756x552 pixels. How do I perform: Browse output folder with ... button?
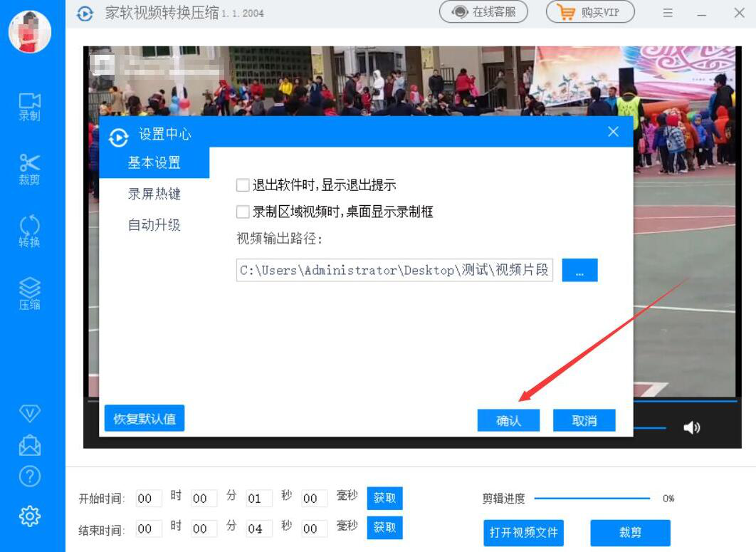579,270
